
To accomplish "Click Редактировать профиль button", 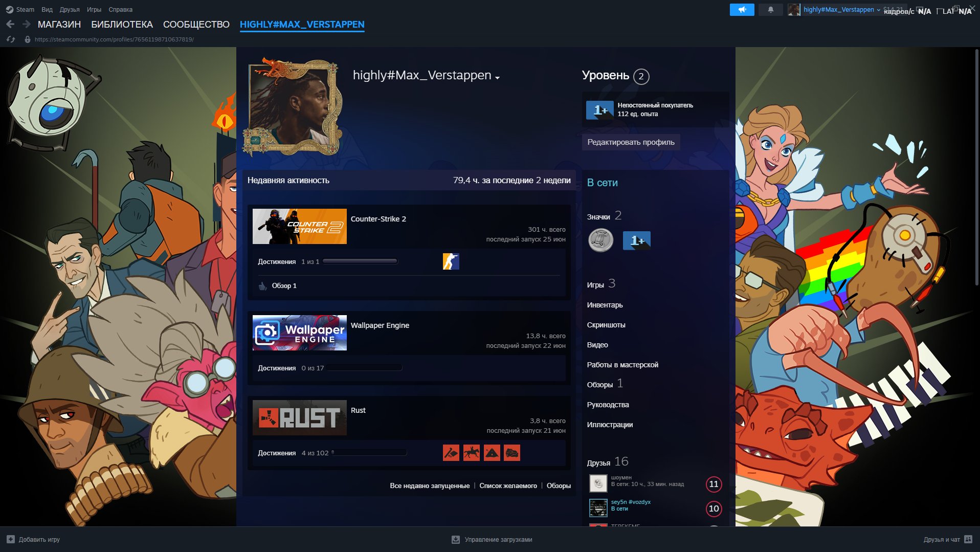I will [631, 142].
